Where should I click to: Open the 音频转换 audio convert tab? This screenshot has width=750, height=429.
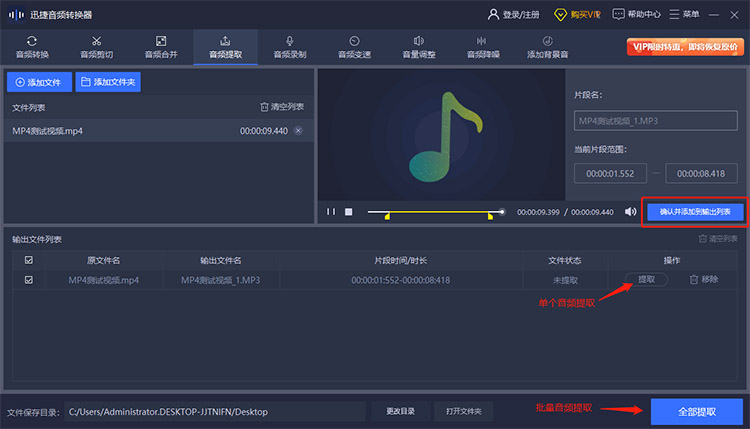pos(32,47)
